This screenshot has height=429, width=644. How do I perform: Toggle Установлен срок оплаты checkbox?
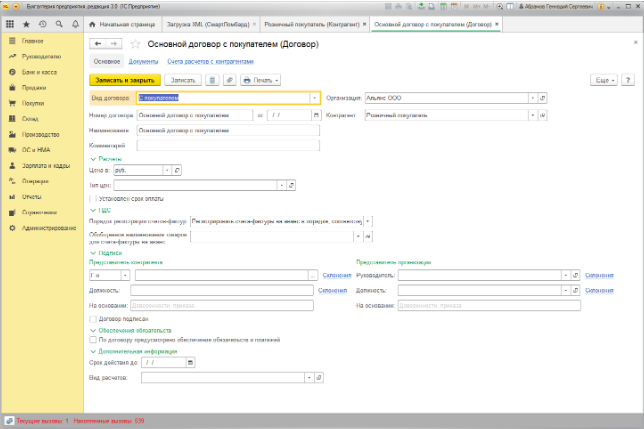(93, 199)
